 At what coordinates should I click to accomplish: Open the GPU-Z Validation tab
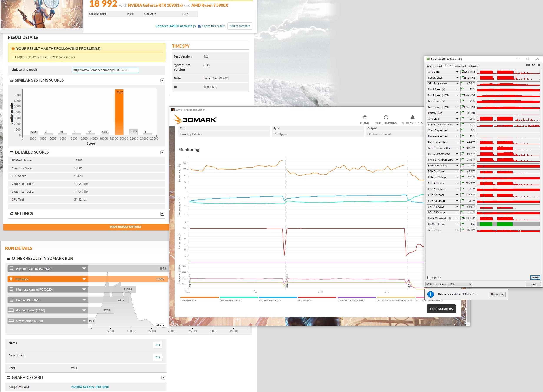(473, 66)
